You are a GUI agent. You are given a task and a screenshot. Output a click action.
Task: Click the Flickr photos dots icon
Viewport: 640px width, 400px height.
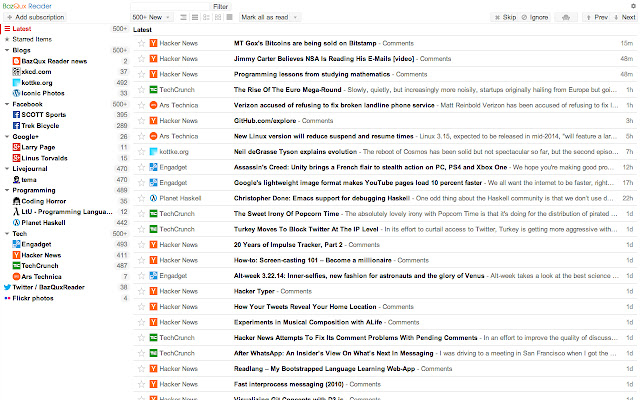[x=7, y=298]
